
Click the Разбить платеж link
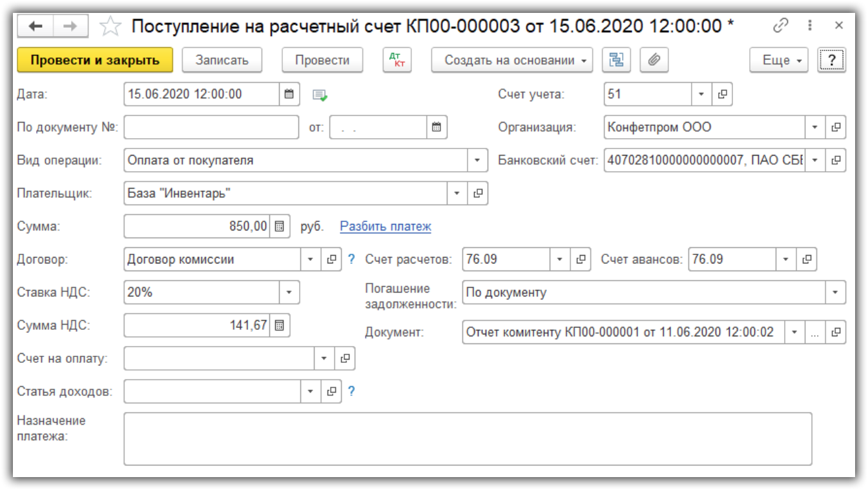coord(385,227)
